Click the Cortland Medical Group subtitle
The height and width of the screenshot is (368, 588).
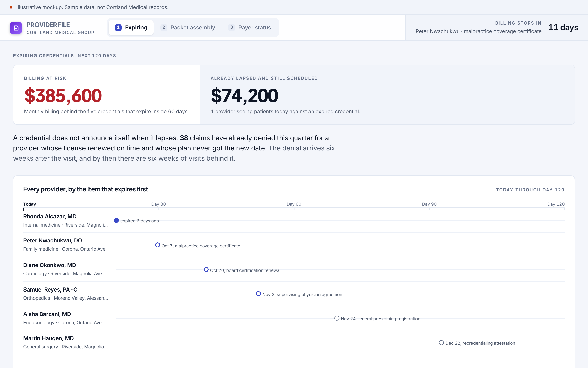coord(60,32)
